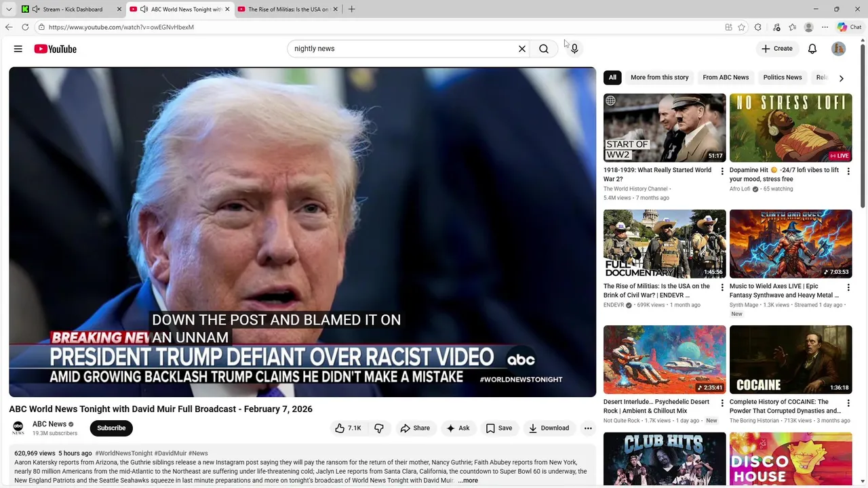The width and height of the screenshot is (868, 488).
Task: Like the video with thumbs up
Action: point(348,428)
